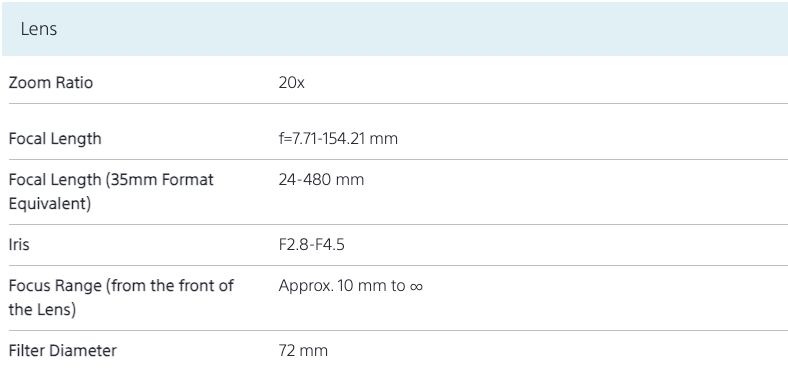Select the Focus Range row label
The width and height of the screenshot is (788, 391).
[x=121, y=298]
